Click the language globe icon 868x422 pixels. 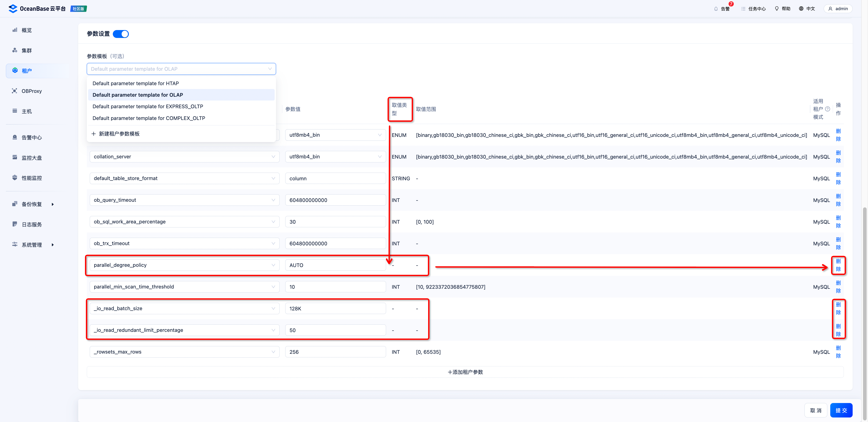pyautogui.click(x=801, y=9)
